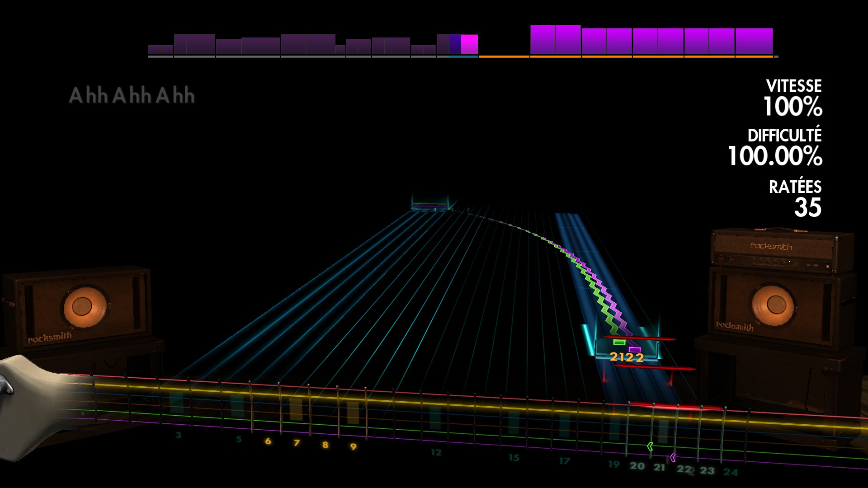Click the orange 2122 fret indicator on the highway

coord(626,357)
